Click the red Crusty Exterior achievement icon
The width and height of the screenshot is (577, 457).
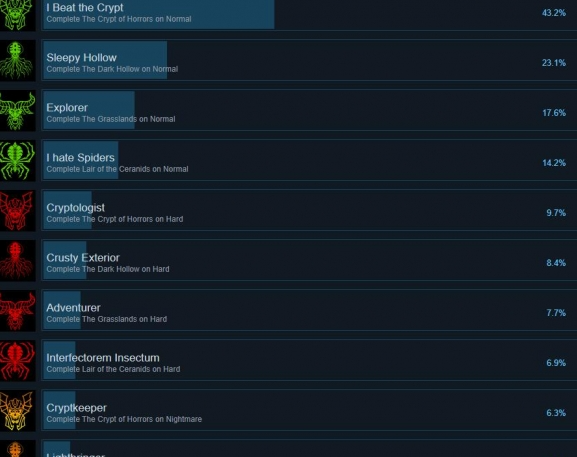(x=17, y=261)
